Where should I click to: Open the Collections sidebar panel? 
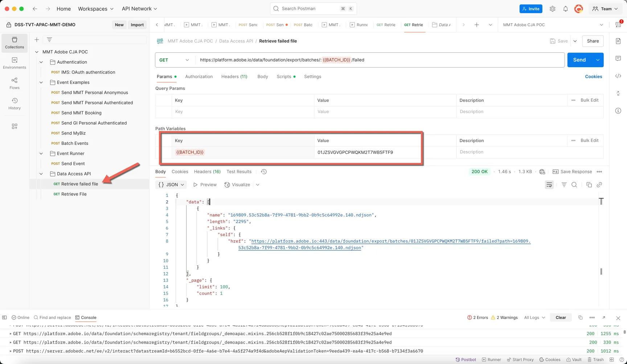point(15,43)
